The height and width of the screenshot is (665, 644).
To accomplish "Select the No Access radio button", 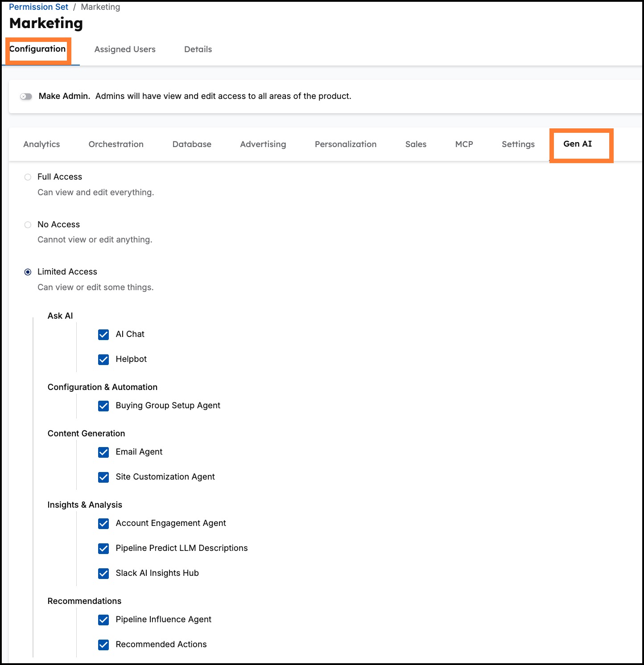I will click(28, 225).
